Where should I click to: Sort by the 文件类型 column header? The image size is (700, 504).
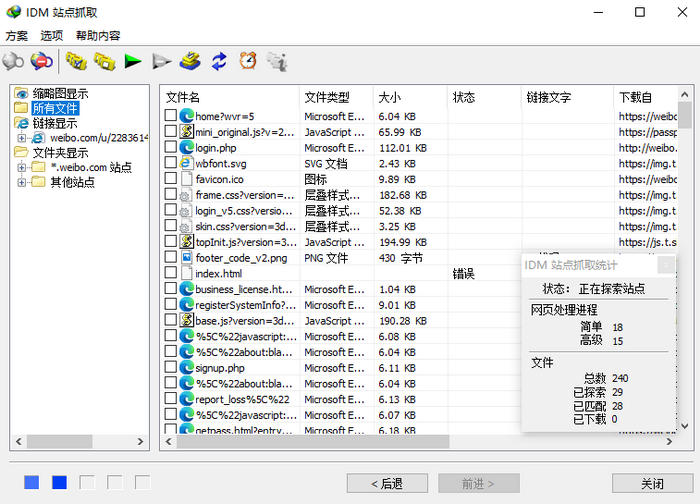pos(336,97)
